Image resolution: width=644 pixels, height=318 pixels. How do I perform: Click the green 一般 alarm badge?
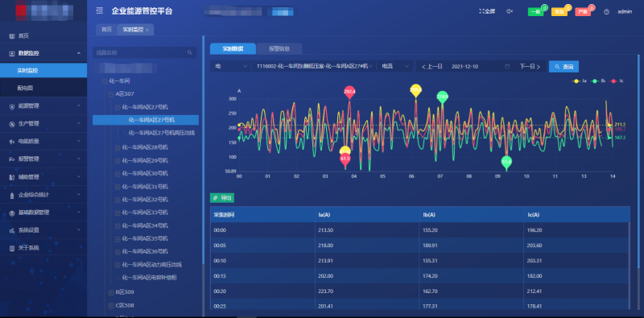pos(536,12)
